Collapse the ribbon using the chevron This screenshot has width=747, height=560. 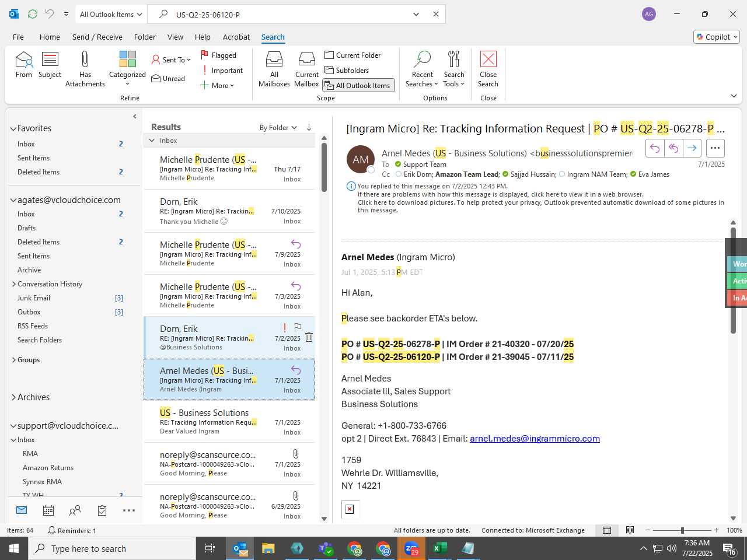[x=734, y=96]
